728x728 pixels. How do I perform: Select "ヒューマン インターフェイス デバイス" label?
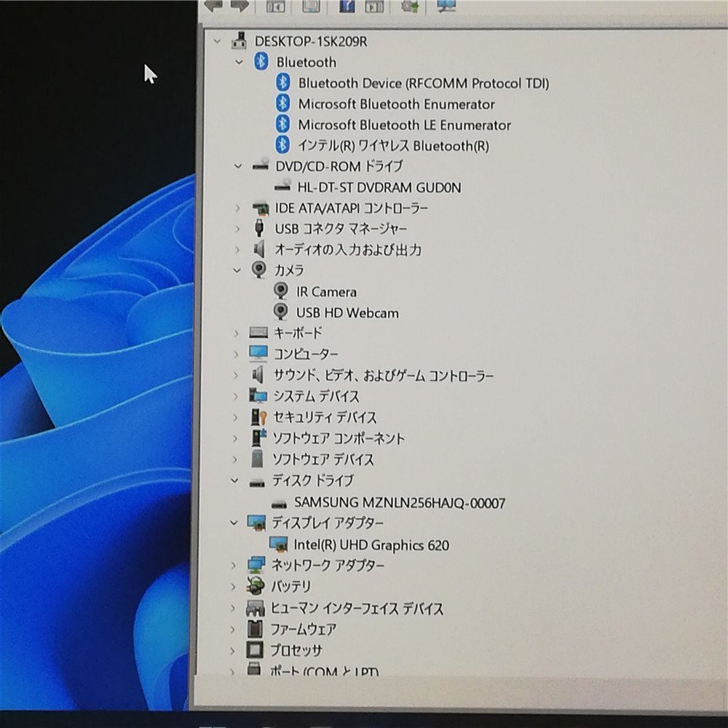(x=357, y=608)
